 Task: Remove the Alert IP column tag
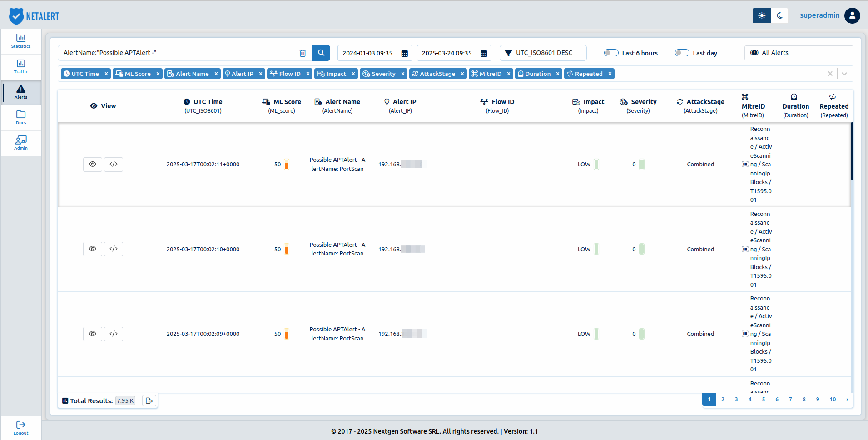(261, 74)
